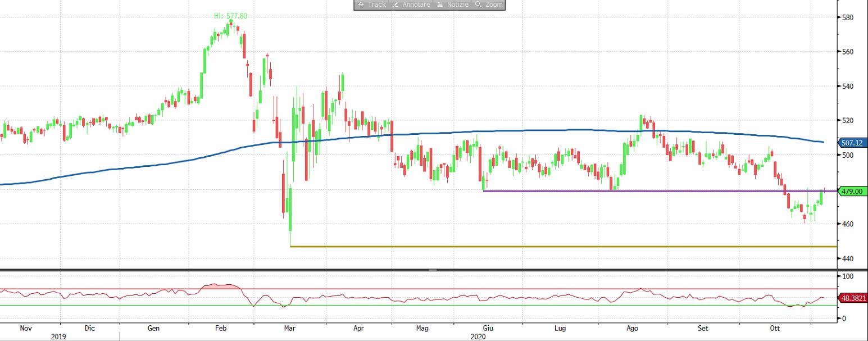Click the Giu month label
Image resolution: width=868 pixels, height=341 pixels.
tap(489, 328)
